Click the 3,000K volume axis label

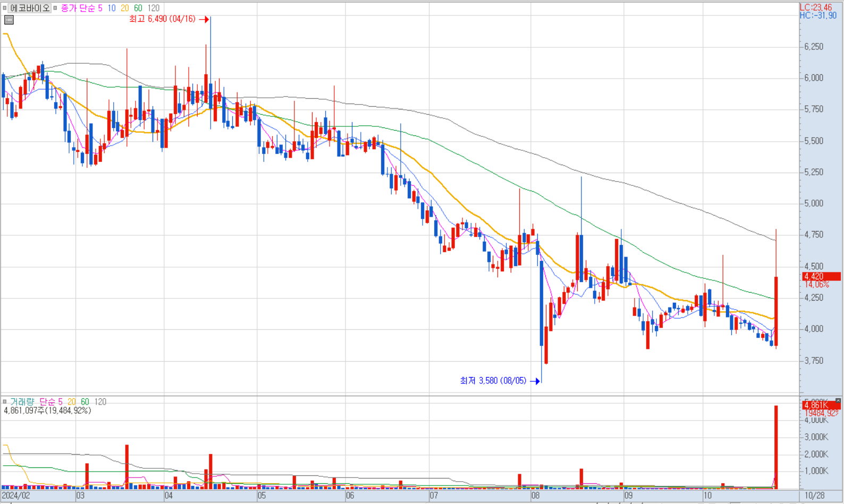pos(816,437)
